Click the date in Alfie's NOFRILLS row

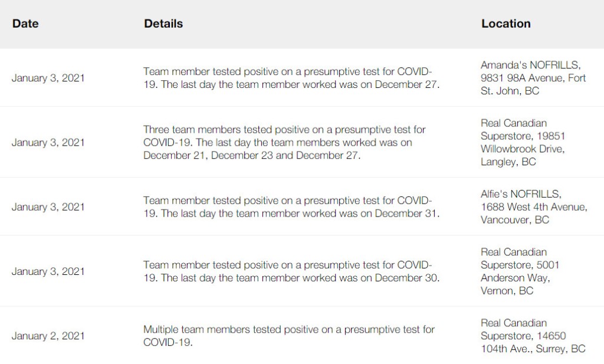pos(48,207)
